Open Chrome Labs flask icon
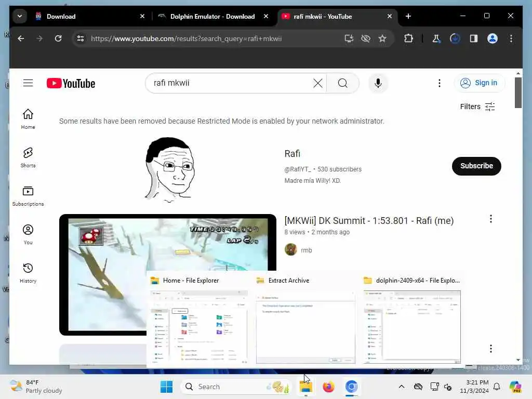Image resolution: width=532 pixels, height=399 pixels. pyautogui.click(x=436, y=38)
